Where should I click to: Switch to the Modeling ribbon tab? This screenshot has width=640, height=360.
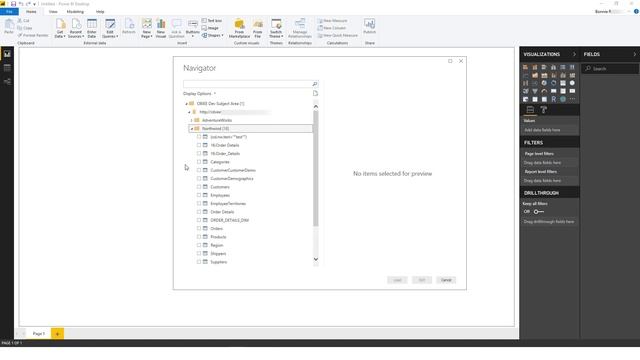(75, 11)
